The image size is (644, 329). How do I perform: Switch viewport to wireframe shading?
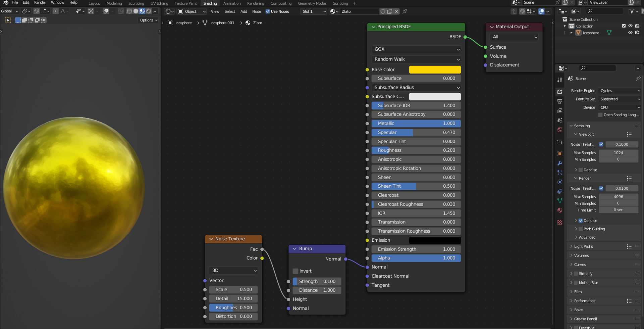pyautogui.click(x=129, y=11)
